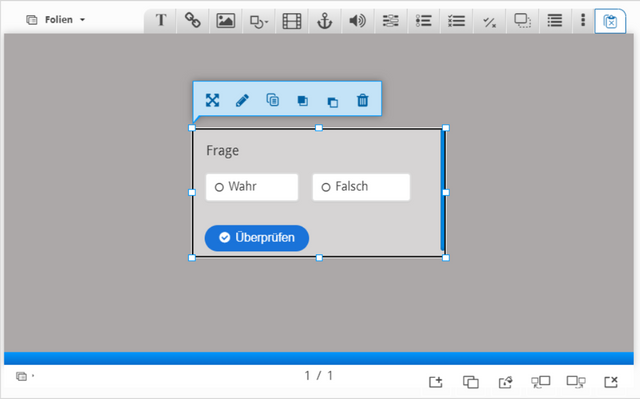Open the Folien dropdown menu
Image resolution: width=640 pixels, height=399 pixels.
tap(56, 20)
